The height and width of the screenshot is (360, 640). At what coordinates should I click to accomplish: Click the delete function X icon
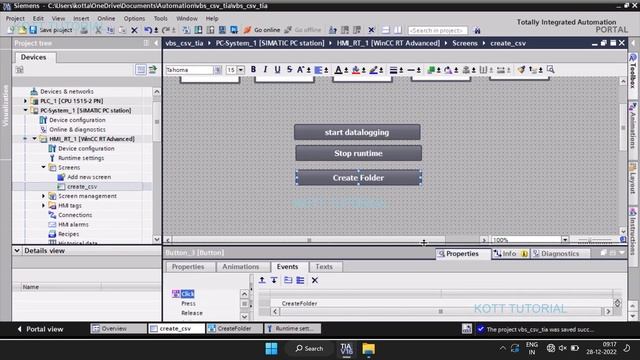315,280
